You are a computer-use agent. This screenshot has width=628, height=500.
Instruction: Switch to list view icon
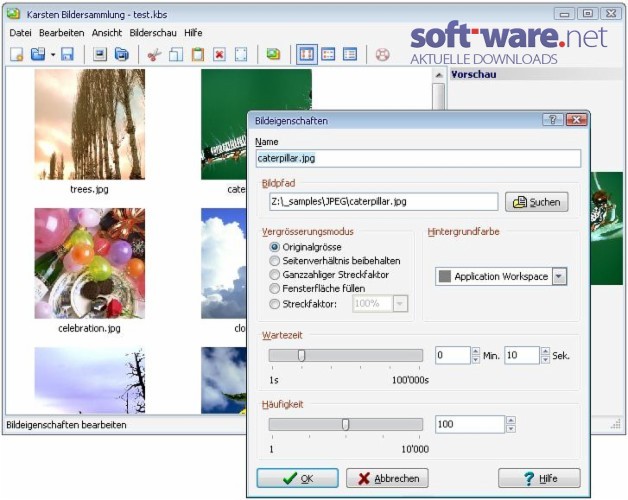[x=328, y=54]
